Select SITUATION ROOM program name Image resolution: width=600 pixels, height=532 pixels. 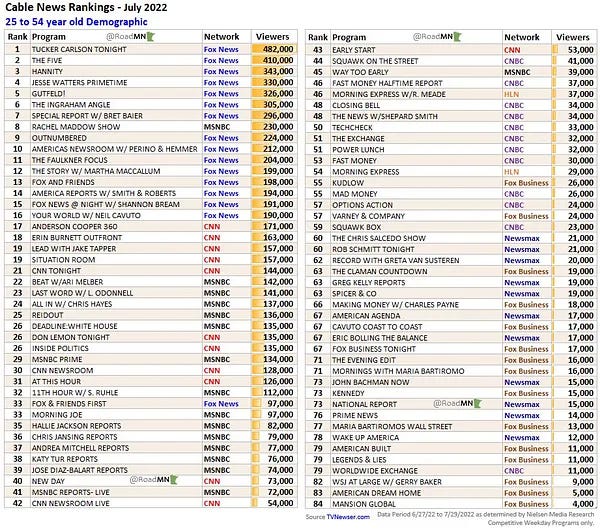(64, 260)
